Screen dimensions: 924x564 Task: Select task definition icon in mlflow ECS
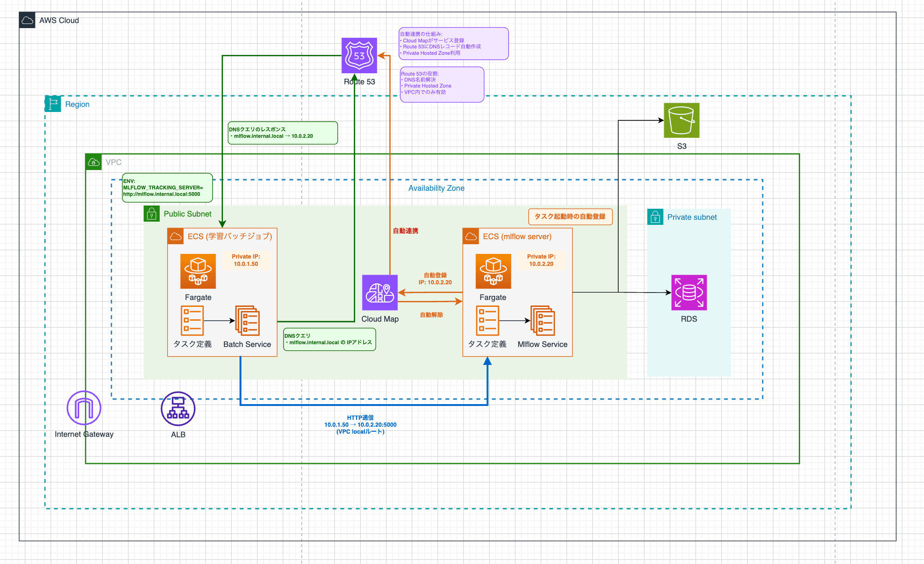tap(487, 321)
